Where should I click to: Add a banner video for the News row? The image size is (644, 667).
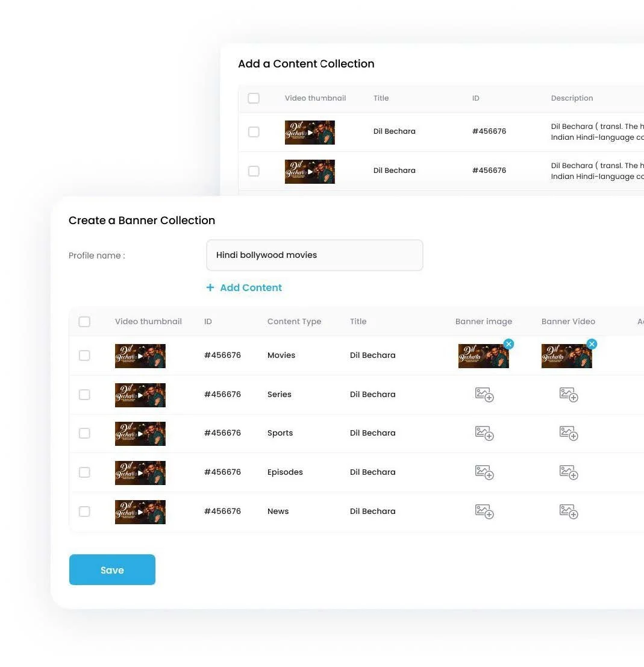568,512
